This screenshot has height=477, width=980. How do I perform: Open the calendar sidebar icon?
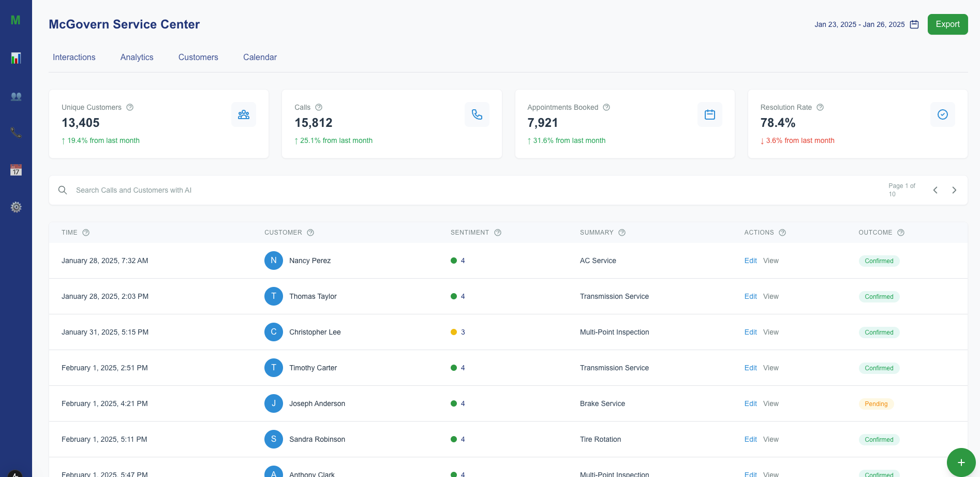point(16,170)
